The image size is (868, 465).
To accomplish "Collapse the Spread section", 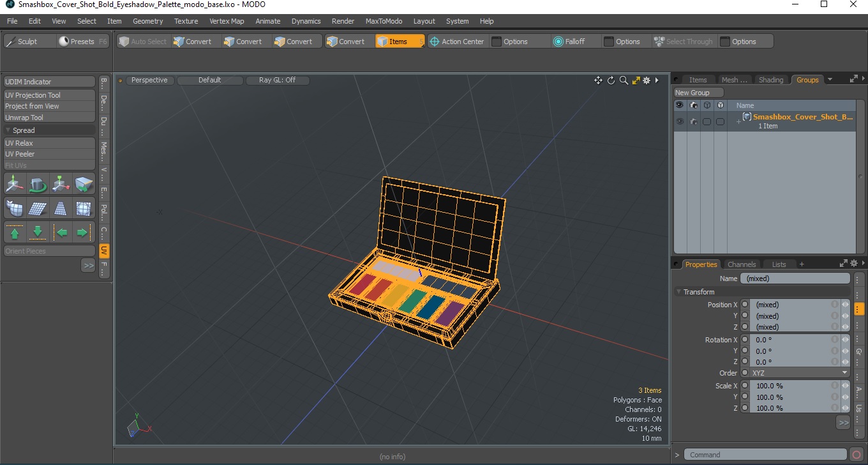I will click(x=8, y=130).
